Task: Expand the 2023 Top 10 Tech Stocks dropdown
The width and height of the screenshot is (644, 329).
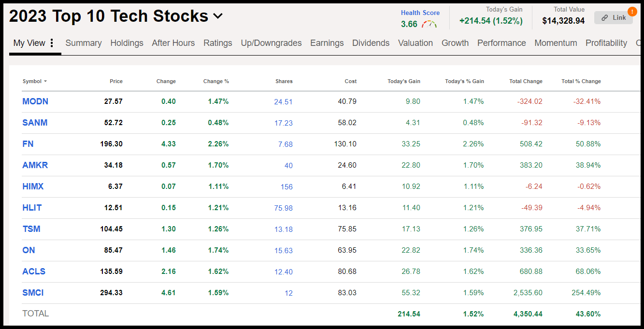Action: pos(218,16)
